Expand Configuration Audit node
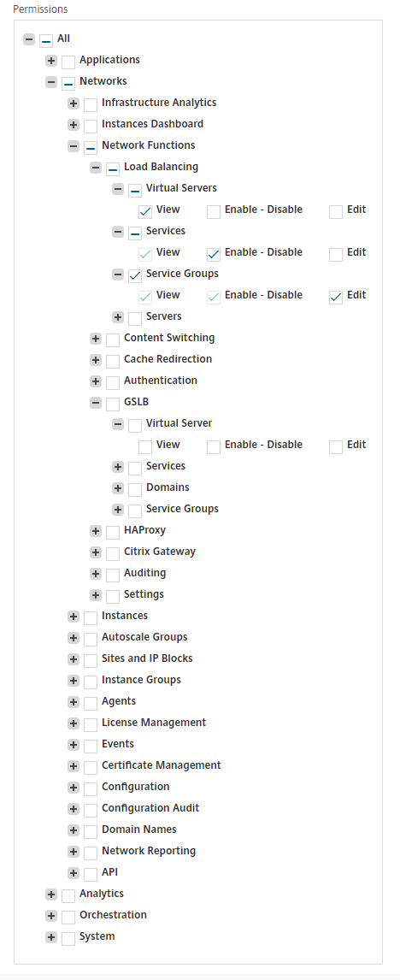The height and width of the screenshot is (980, 400). click(74, 809)
